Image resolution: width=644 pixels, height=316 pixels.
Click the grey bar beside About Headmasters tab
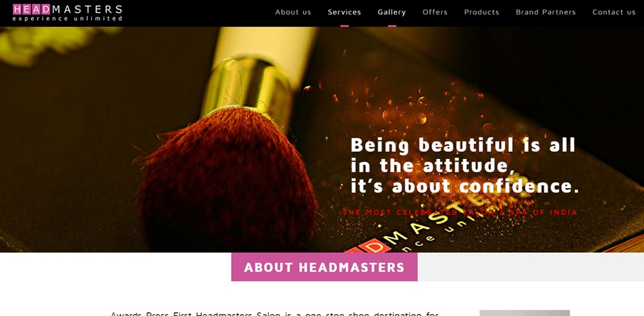pyautogui.click(x=531, y=267)
